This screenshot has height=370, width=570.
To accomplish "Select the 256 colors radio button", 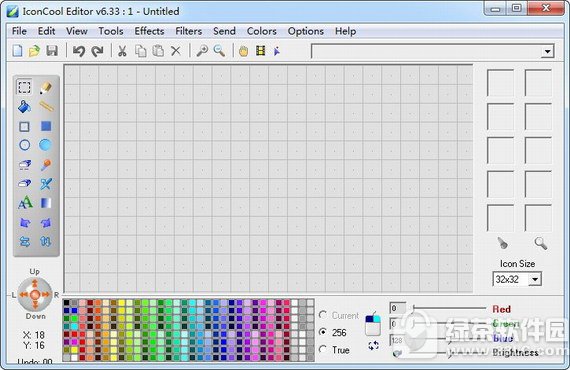I will pyautogui.click(x=322, y=332).
